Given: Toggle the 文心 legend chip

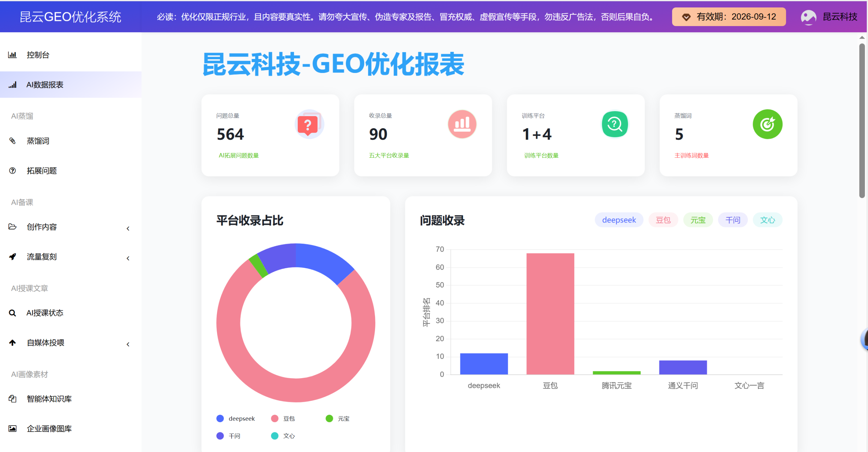Looking at the screenshot, I should 767,220.
